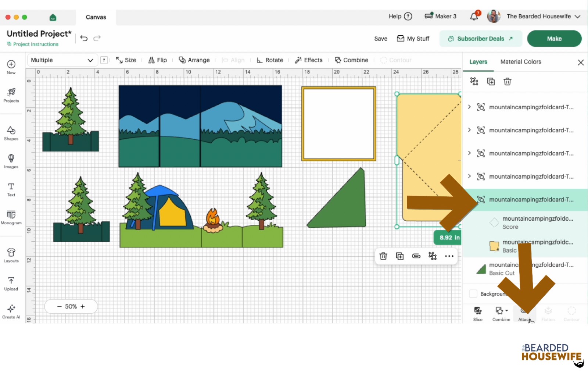The width and height of the screenshot is (588, 374).
Task: Open the Flip menu
Action: click(x=158, y=60)
